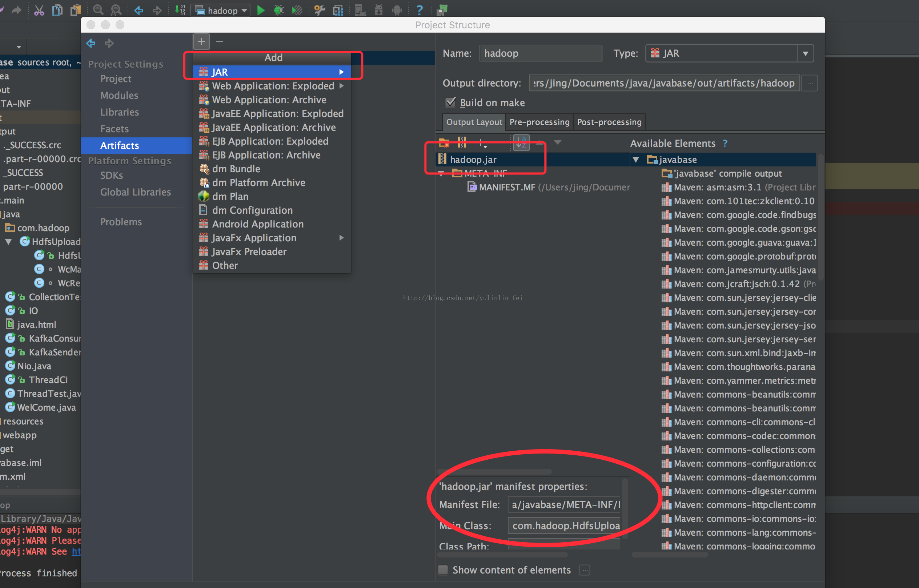
Task: Collapse the javabase node in Available Elements
Action: coord(636,160)
